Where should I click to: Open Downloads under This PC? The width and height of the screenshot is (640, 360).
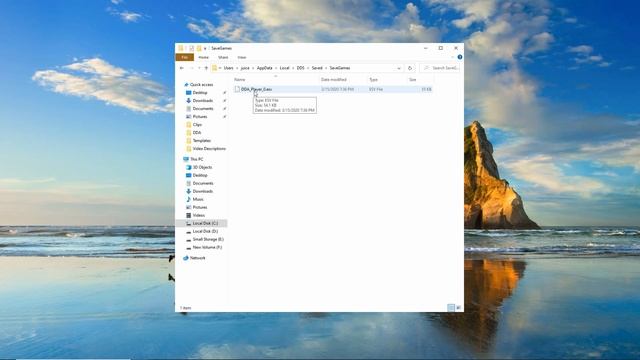pos(203,191)
